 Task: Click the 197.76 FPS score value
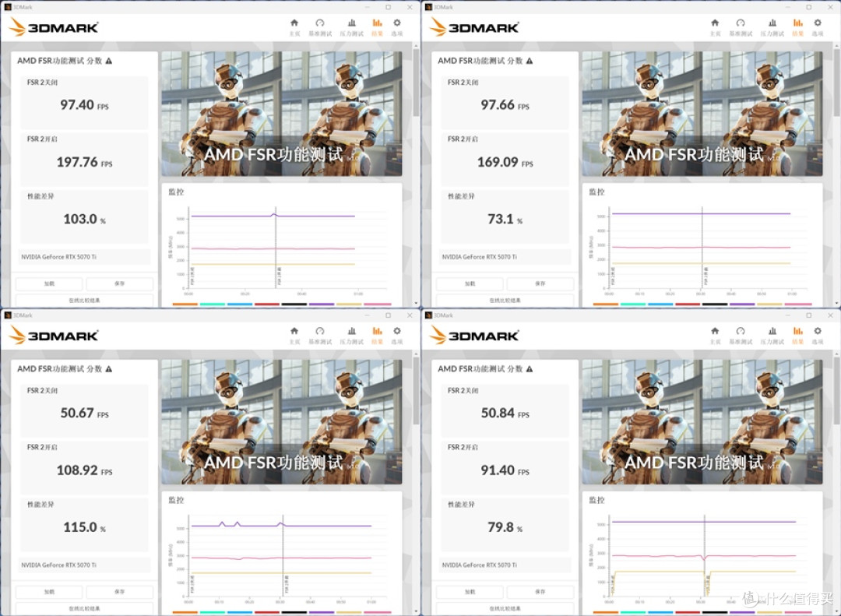(x=84, y=162)
